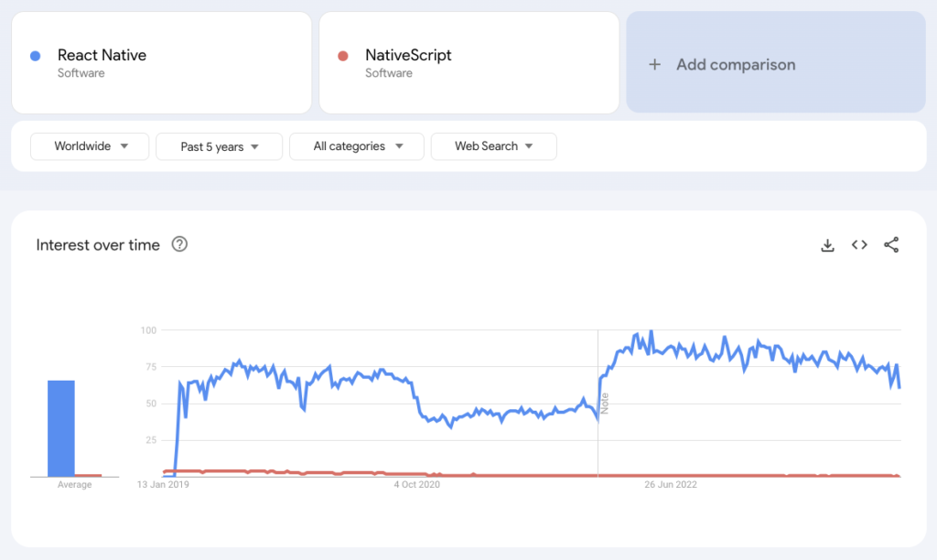Click the red dot next to NativeScript
Image resolution: width=937 pixels, height=560 pixels.
coord(343,56)
